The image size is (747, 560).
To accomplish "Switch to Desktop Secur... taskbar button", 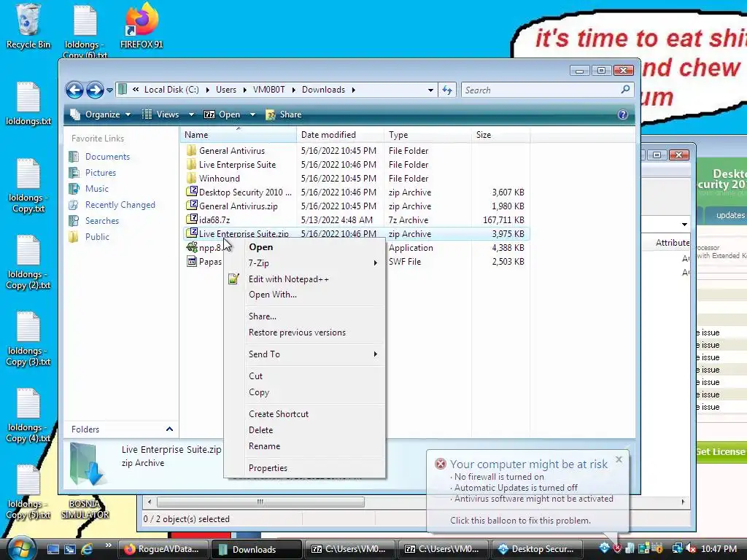I will tap(536, 549).
